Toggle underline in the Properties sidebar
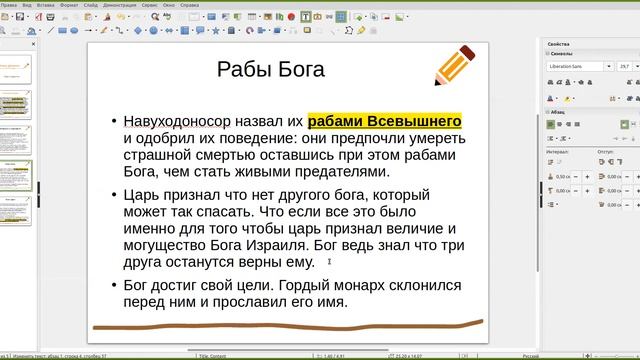640x360 pixels. pos(568,82)
